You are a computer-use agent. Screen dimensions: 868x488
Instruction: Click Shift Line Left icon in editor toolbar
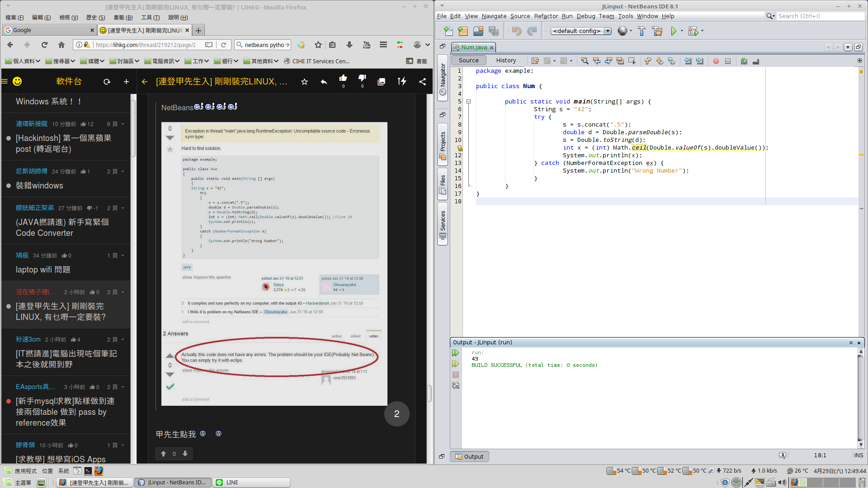pos(688,61)
